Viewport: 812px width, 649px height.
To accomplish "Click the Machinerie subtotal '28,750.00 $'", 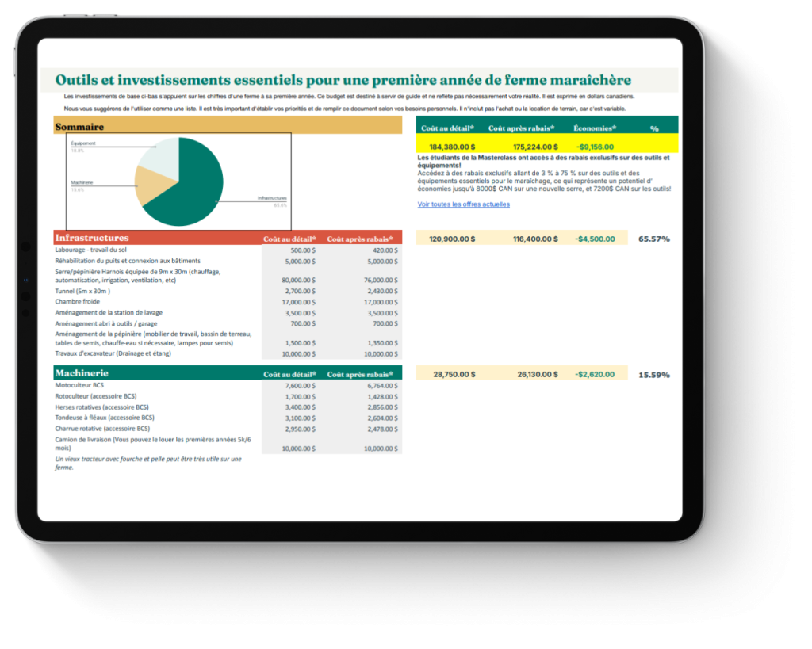I will [454, 374].
